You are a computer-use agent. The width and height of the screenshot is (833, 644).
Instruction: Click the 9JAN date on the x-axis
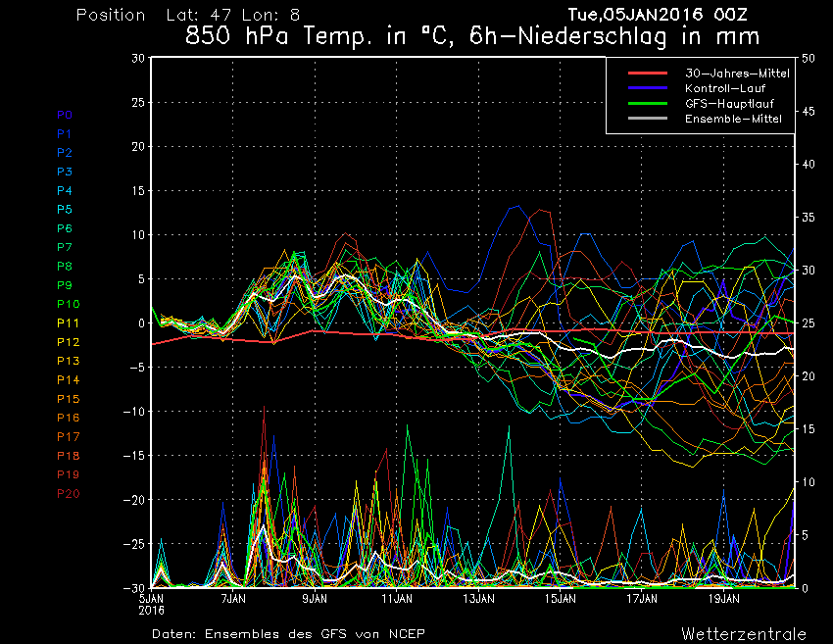tap(315, 597)
